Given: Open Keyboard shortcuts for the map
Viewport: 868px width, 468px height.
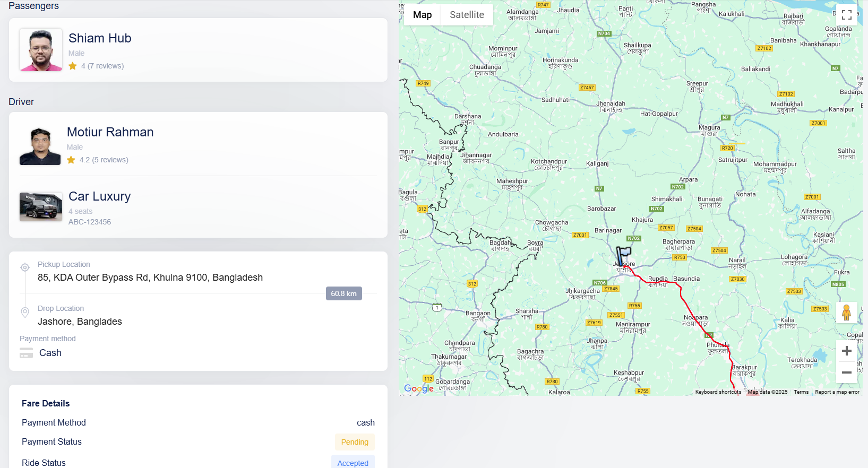Looking at the screenshot, I should tap(718, 392).
